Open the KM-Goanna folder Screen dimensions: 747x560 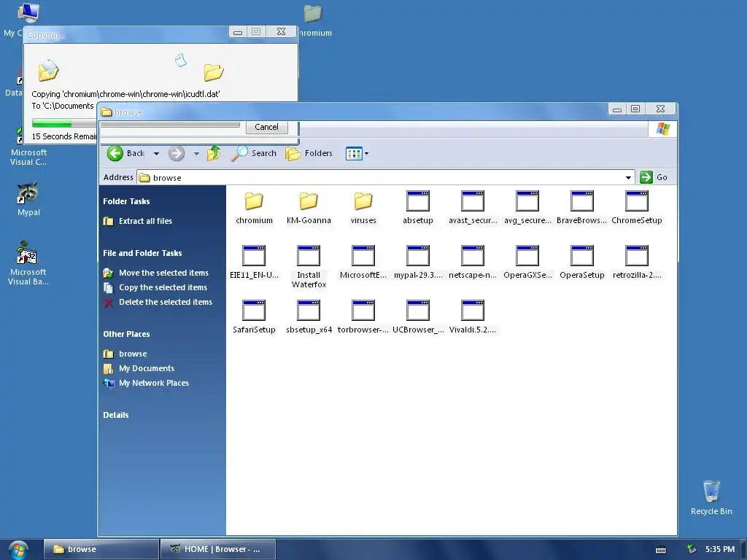(309, 208)
